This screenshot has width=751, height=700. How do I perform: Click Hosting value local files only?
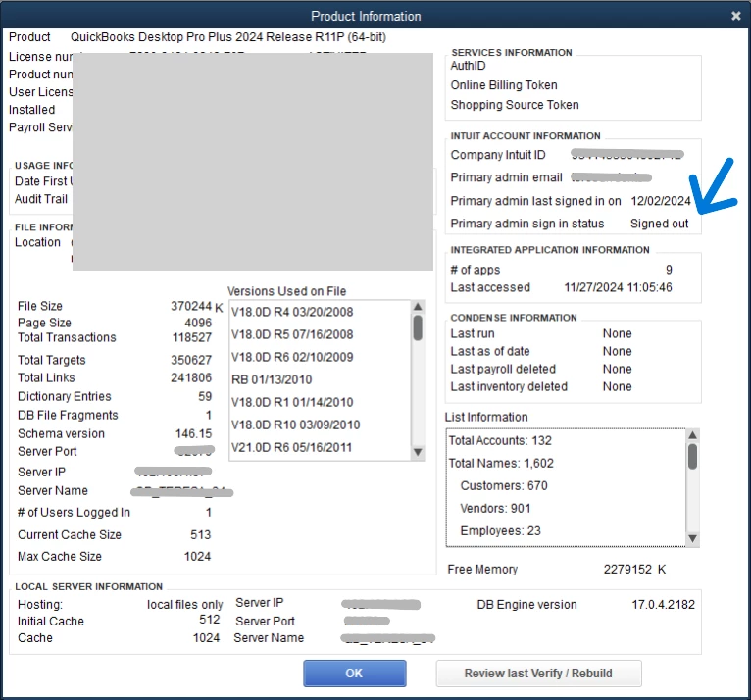(185, 604)
